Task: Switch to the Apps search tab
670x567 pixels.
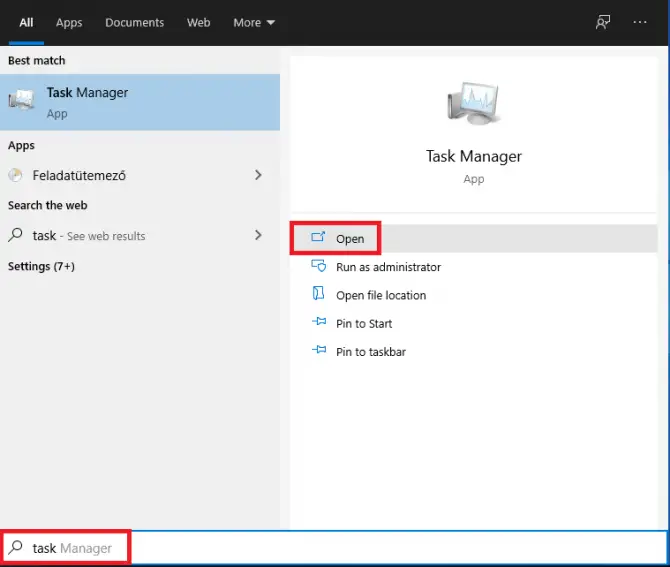Action: click(x=69, y=22)
